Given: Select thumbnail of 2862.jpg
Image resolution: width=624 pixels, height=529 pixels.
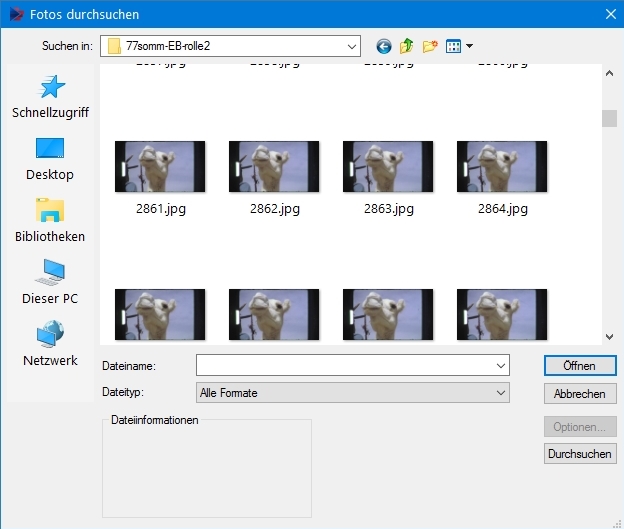Looking at the screenshot, I should coord(274,166).
